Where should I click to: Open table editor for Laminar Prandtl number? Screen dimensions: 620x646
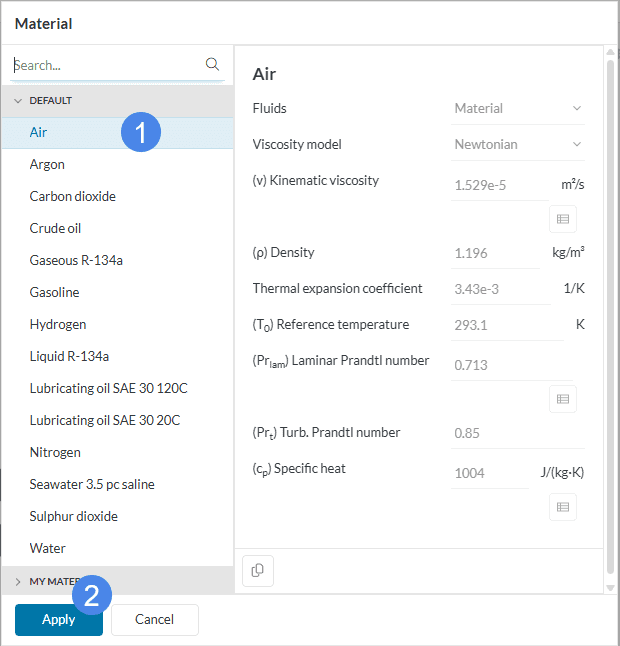coord(563,399)
